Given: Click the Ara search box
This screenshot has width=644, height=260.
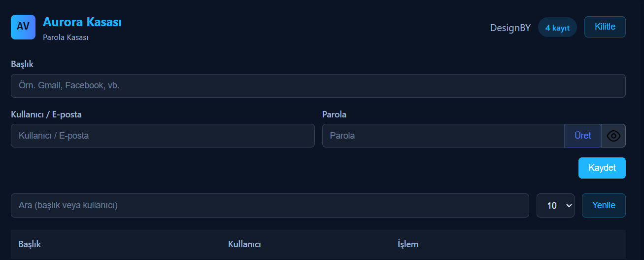Looking at the screenshot, I should click(x=270, y=205).
